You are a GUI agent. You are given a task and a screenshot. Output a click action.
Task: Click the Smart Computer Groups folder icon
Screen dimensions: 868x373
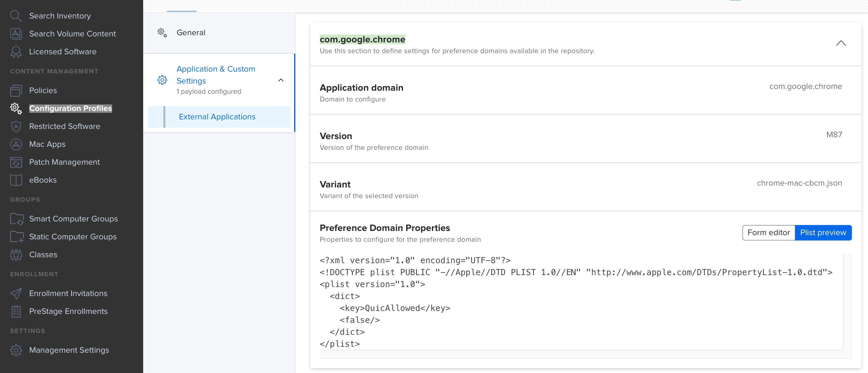[16, 219]
